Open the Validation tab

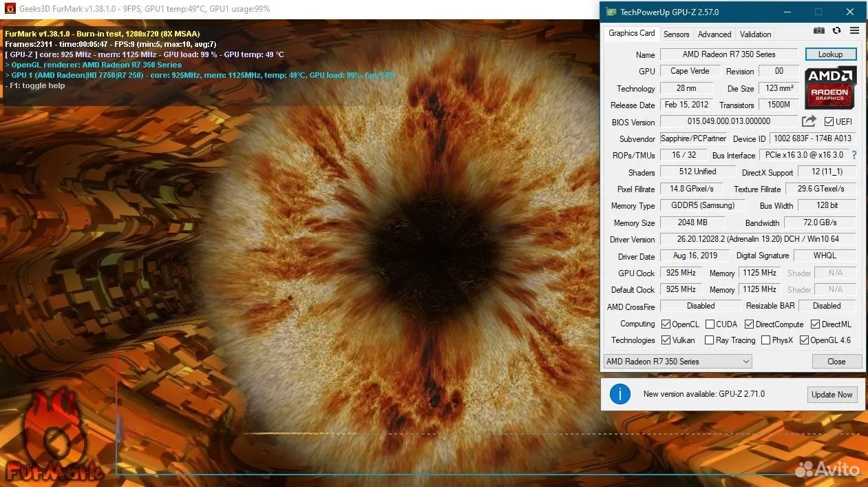(756, 34)
